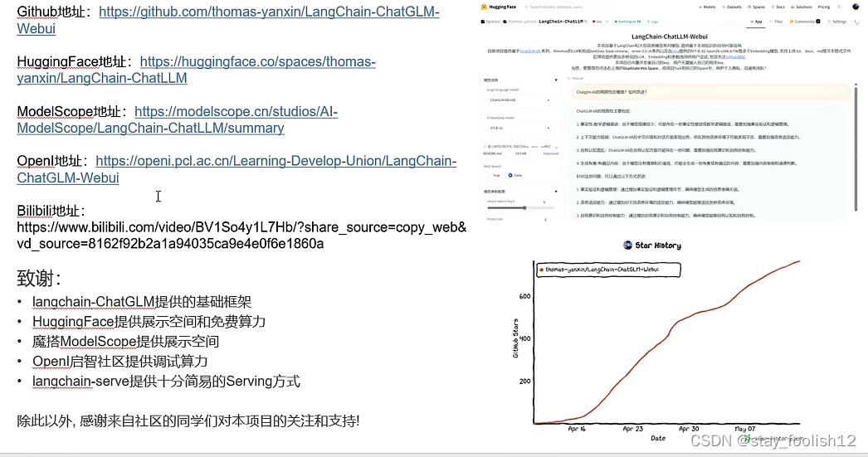The width and height of the screenshot is (868, 457).
Task: Click bullet langchain-ChatGLM提供的基础框架
Action: click(x=142, y=302)
